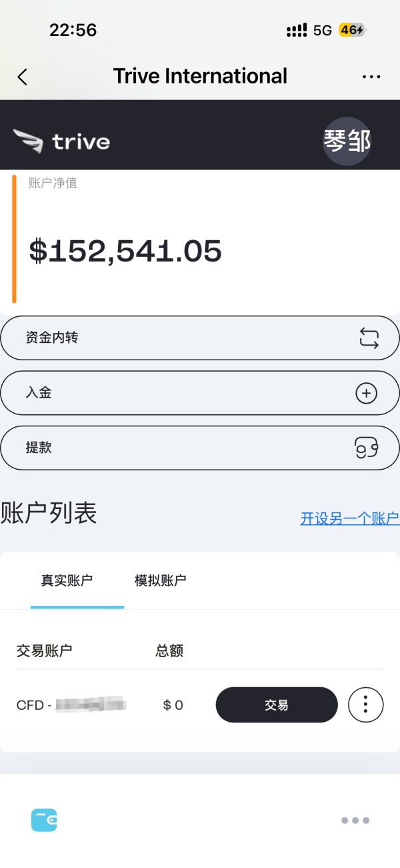Viewport: 400px width, 868px height.
Task: Tap the withdrawal icon on 提款
Action: coord(366,448)
